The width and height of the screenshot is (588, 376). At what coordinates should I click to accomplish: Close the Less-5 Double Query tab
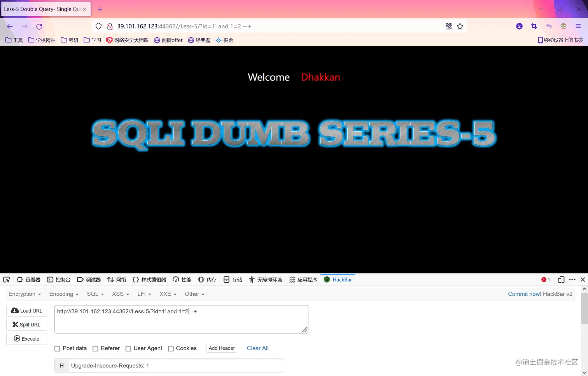point(84,9)
